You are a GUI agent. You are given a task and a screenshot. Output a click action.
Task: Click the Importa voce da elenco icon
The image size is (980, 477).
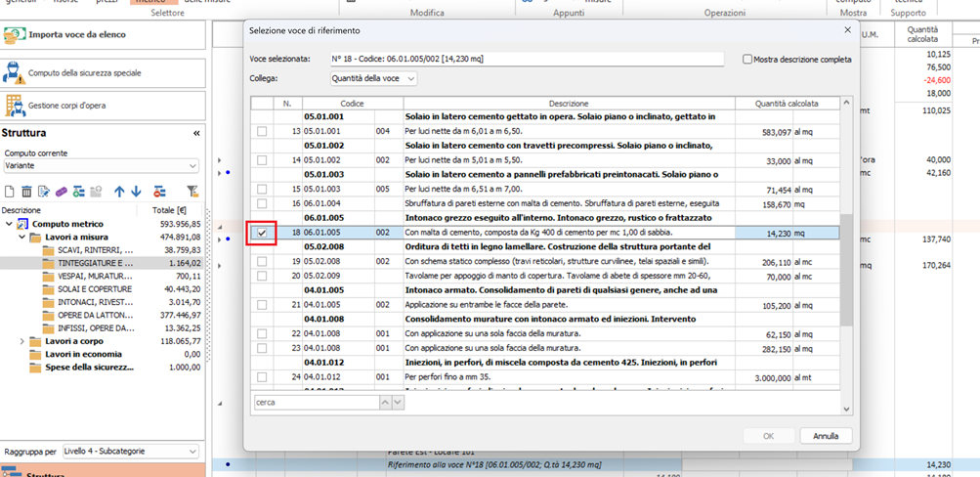[x=15, y=35]
